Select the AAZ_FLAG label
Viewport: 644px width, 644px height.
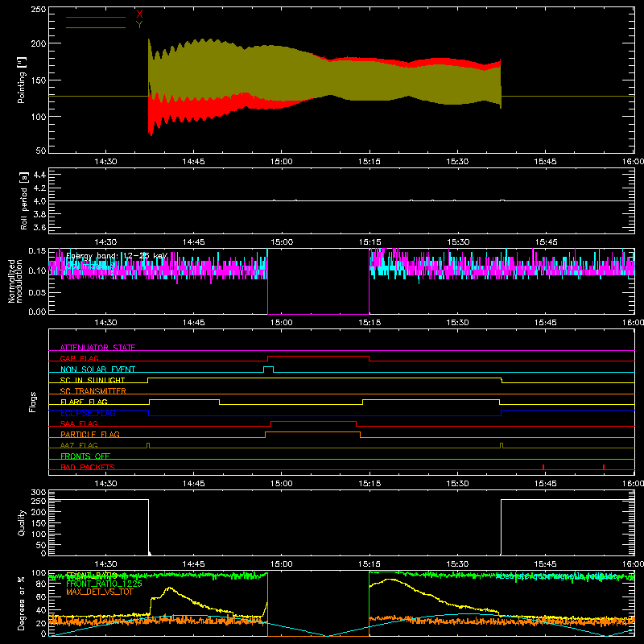79,445
